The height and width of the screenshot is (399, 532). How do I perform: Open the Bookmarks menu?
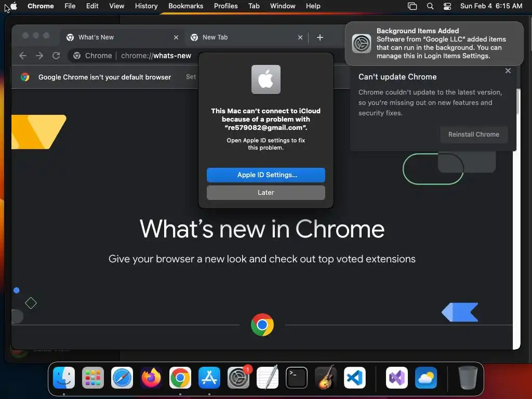pos(185,6)
